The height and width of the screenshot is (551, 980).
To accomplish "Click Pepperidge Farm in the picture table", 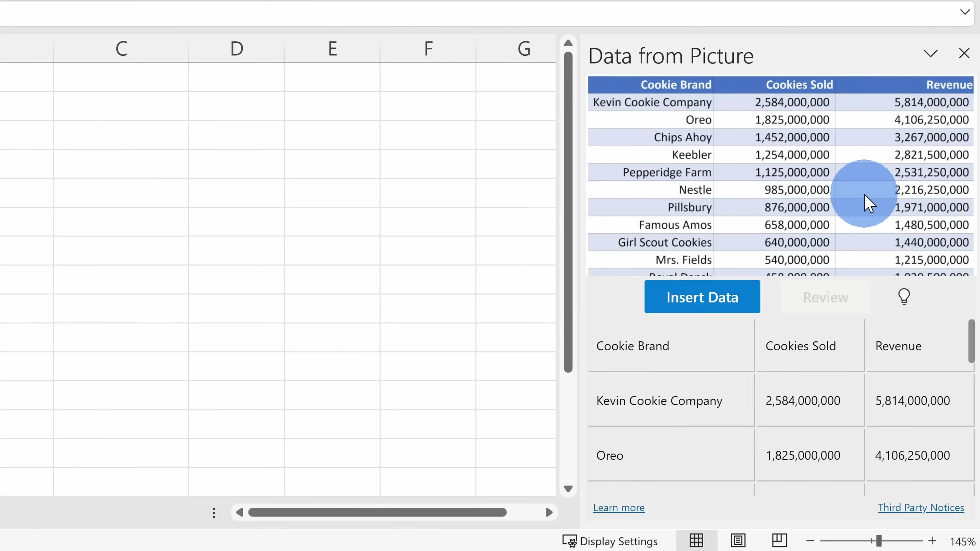I will (x=667, y=172).
